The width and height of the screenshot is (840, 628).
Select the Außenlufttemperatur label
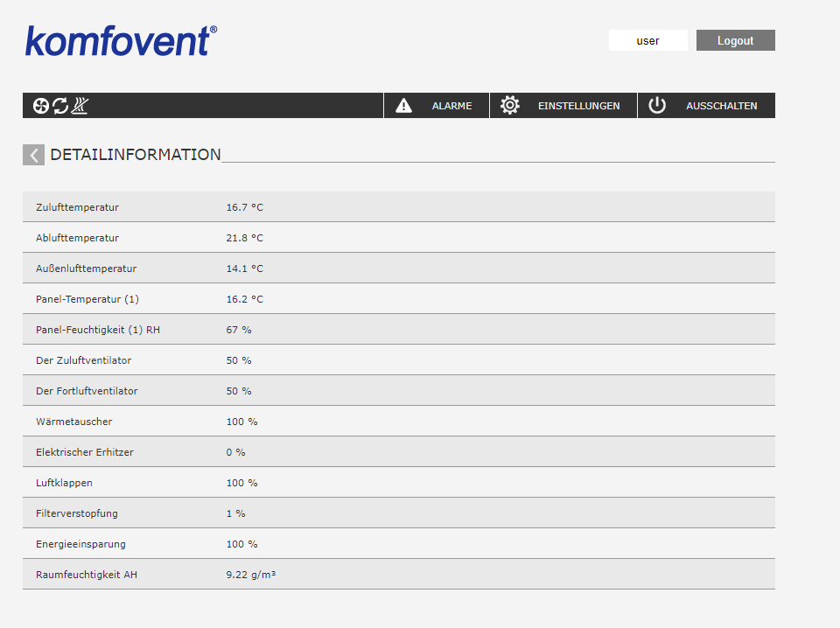(x=87, y=269)
